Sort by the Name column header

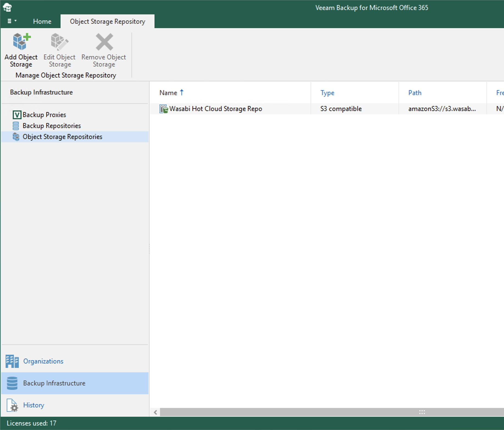coord(168,93)
